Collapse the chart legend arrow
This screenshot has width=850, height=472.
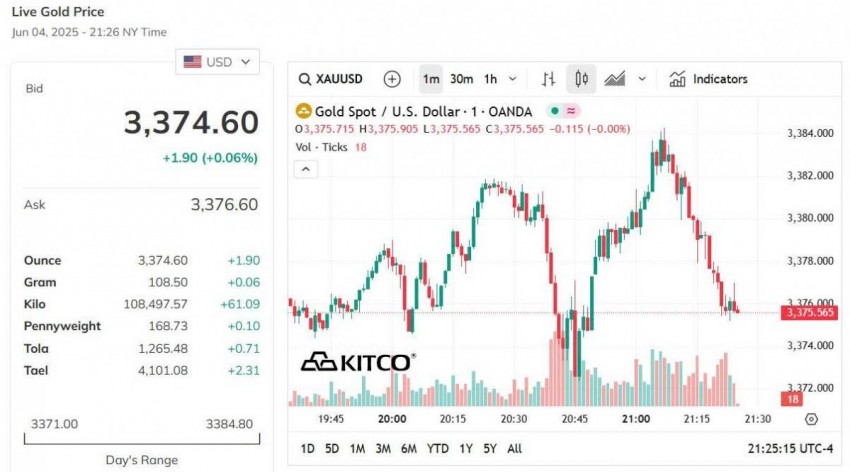point(306,169)
